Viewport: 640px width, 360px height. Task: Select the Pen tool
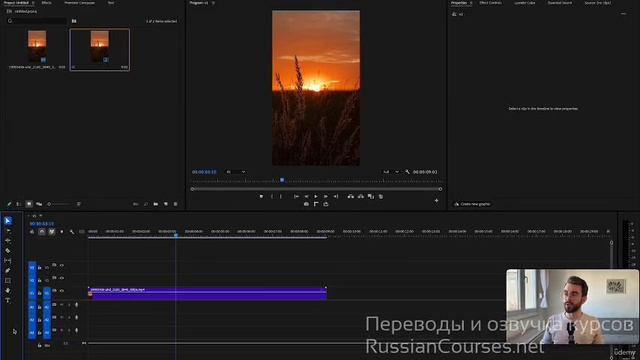pyautogui.click(x=8, y=270)
